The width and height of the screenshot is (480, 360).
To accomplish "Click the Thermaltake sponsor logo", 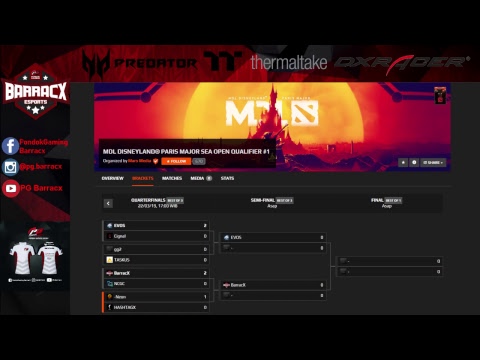I will [x=266, y=62].
